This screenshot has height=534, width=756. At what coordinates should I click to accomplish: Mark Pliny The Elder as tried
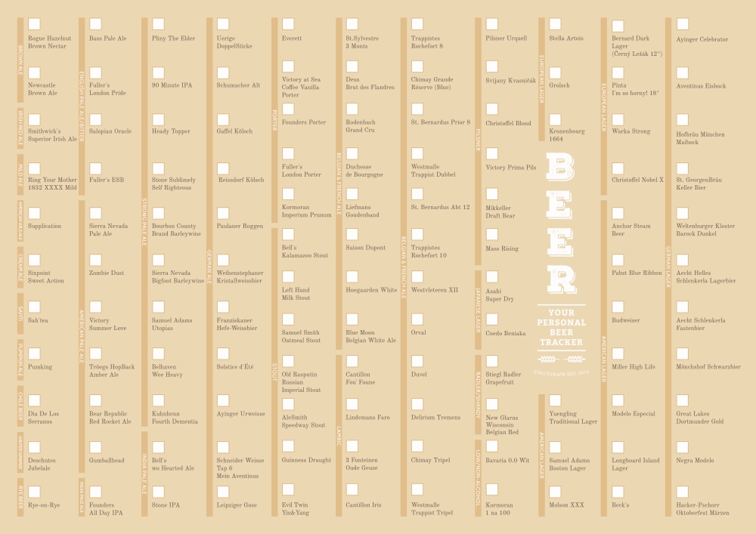158,24
